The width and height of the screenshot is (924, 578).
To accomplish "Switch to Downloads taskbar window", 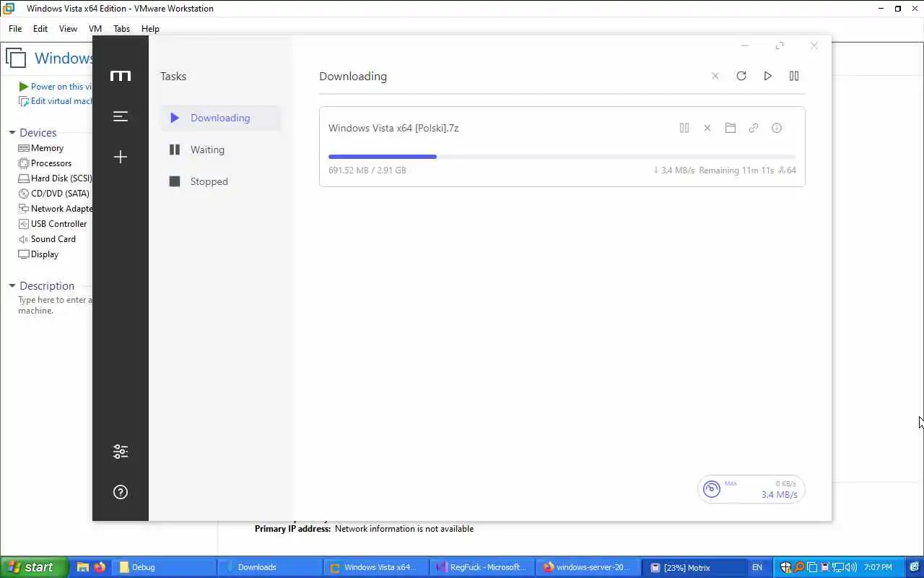I will 270,567.
